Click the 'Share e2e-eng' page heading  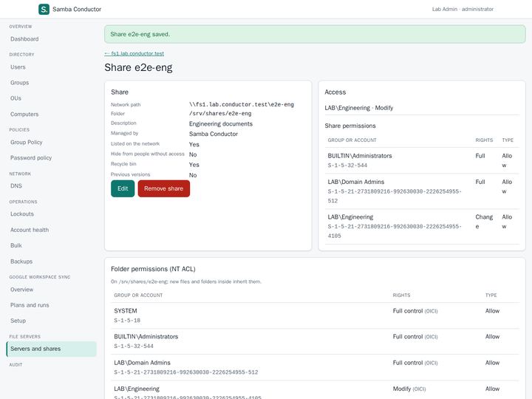coord(138,67)
